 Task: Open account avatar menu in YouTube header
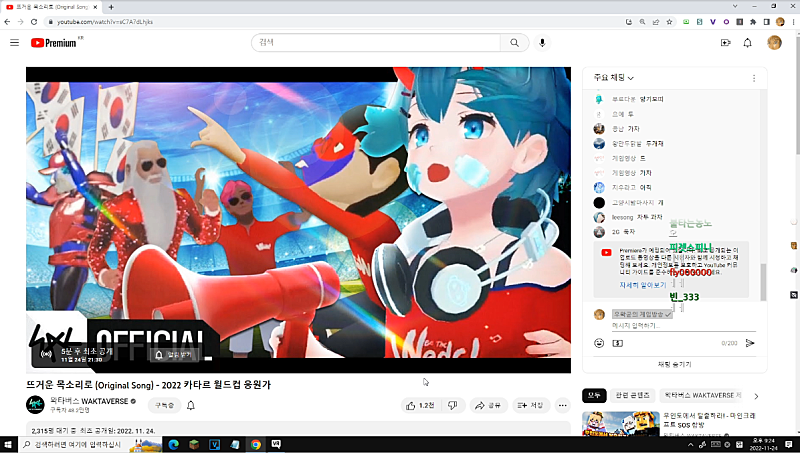[x=774, y=43]
